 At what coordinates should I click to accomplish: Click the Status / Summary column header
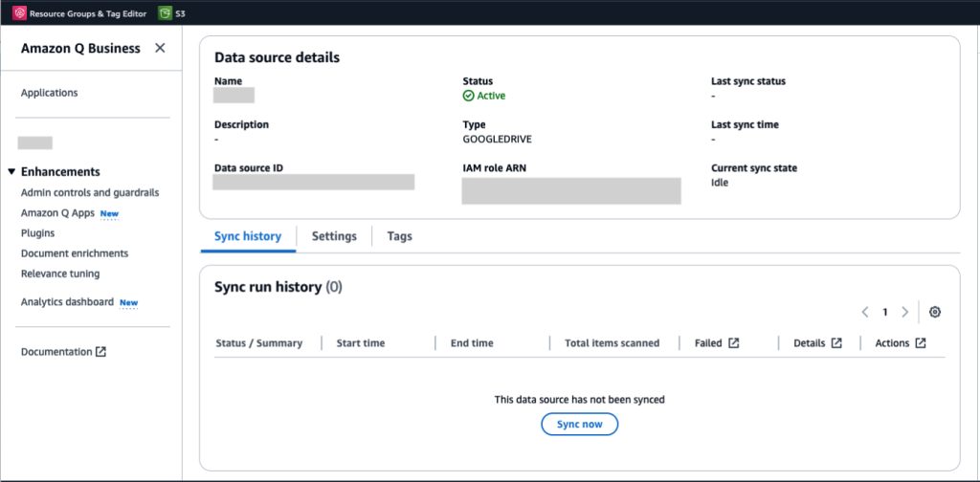(258, 342)
